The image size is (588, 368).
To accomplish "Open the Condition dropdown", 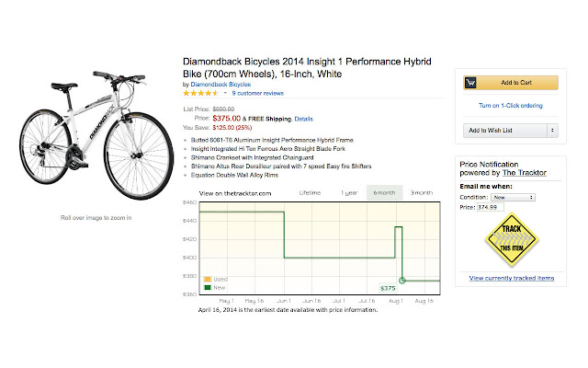I will (x=514, y=197).
